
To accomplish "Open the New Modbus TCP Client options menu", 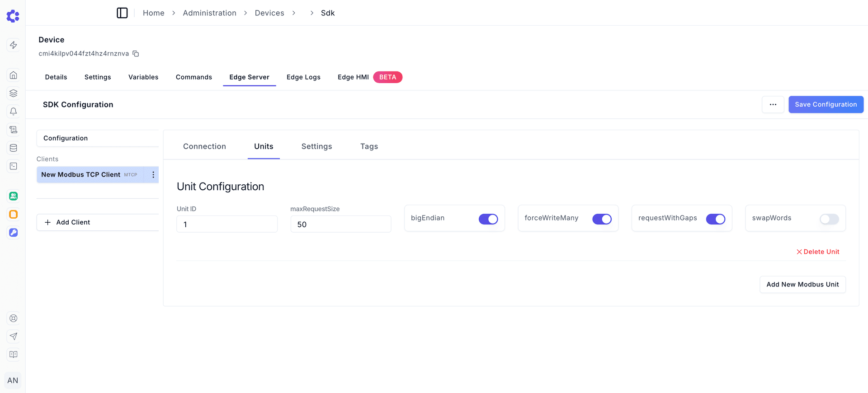I will pyautogui.click(x=153, y=175).
